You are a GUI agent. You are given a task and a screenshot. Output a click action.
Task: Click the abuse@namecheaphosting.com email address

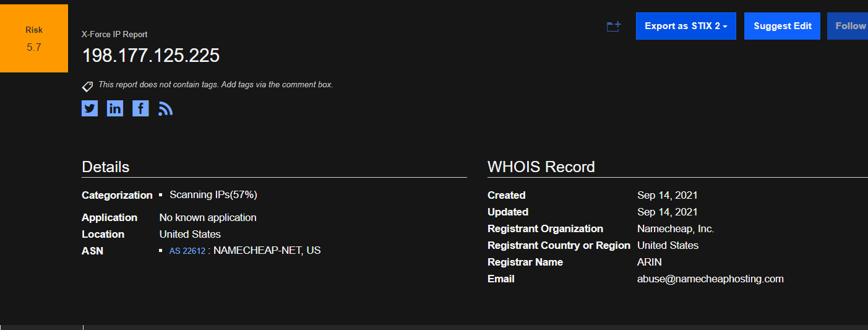[x=710, y=279]
